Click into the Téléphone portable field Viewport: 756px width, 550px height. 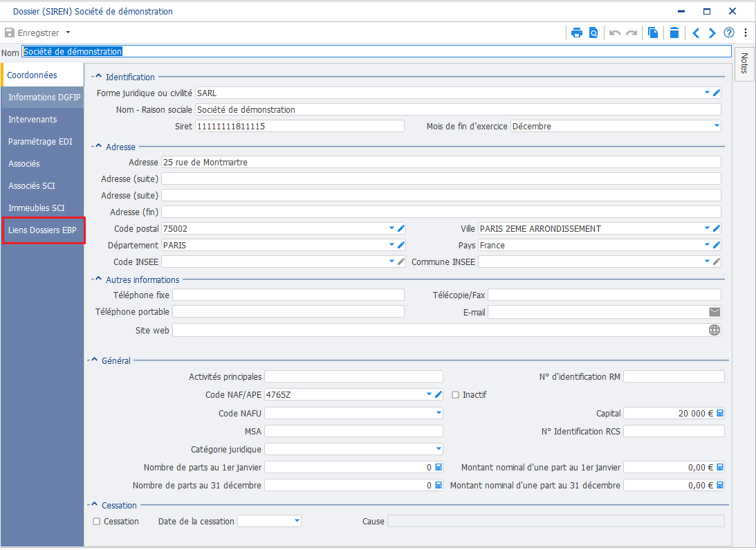pos(288,311)
